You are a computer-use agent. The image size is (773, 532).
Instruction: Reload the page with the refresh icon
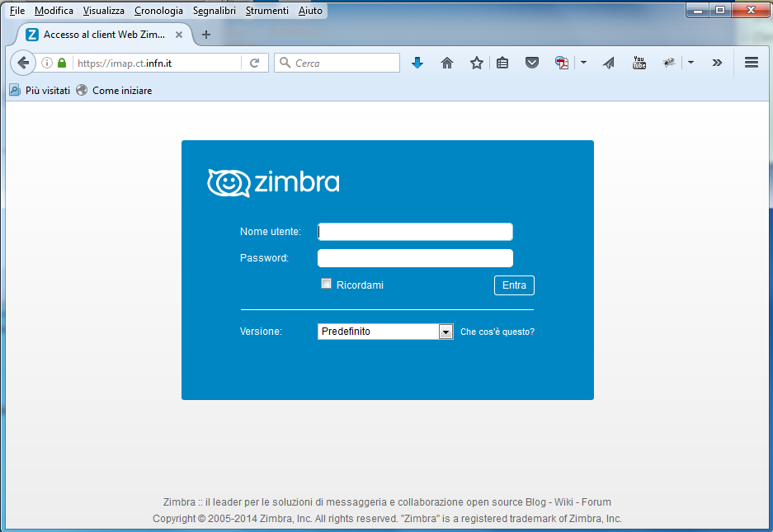(254, 63)
